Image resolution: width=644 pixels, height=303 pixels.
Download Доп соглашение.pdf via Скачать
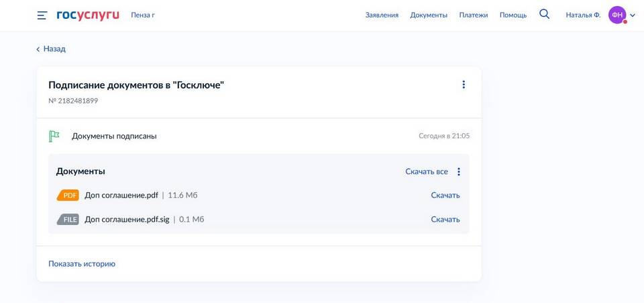tap(445, 196)
